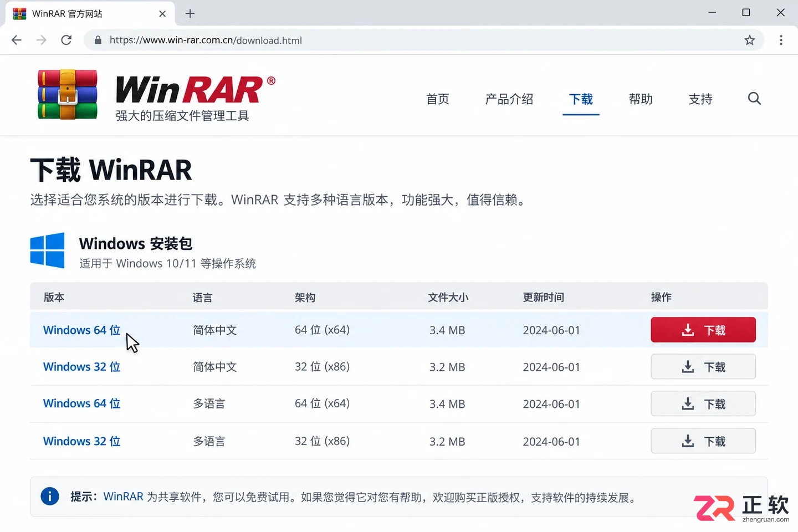Minimize the browser window

click(x=712, y=13)
